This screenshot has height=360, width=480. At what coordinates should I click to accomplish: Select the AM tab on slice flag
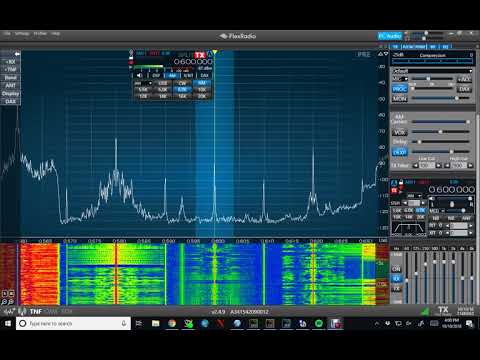click(172, 76)
